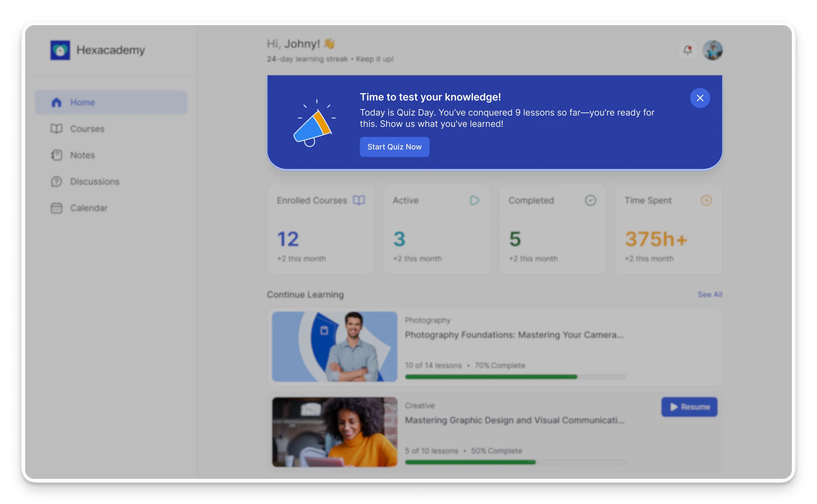Dismiss the quiz banner with the X button

[700, 98]
